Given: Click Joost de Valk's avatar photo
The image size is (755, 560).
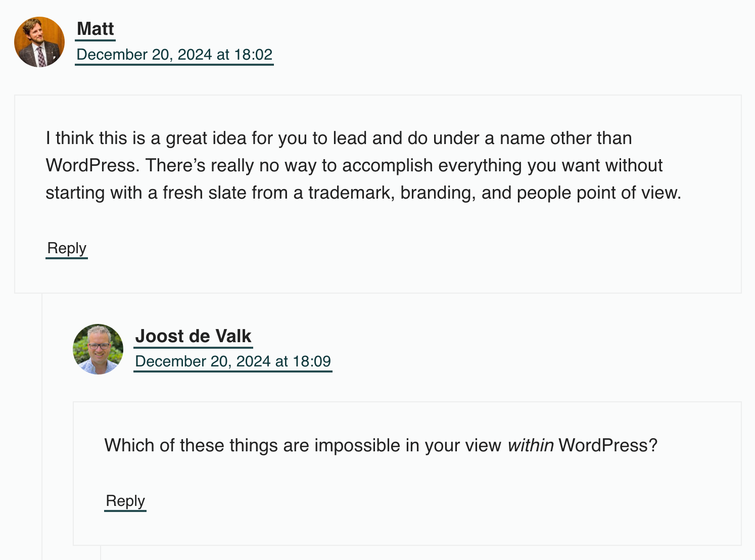Looking at the screenshot, I should (98, 349).
